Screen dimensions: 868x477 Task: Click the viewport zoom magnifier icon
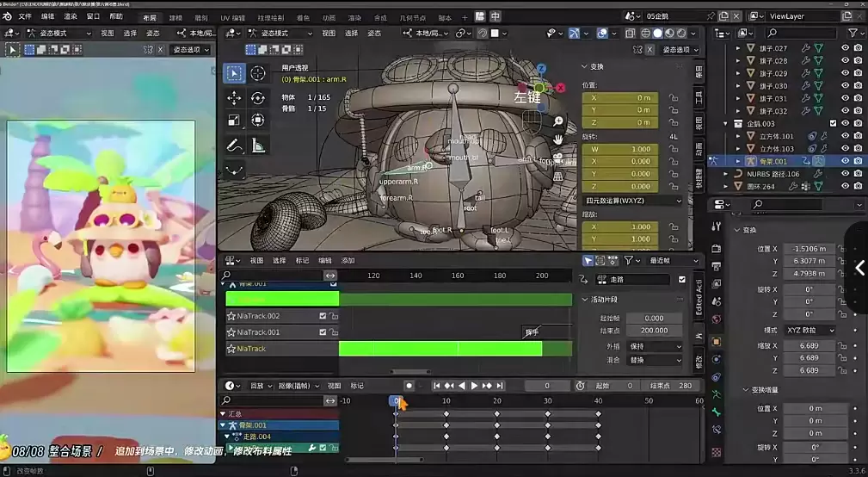558,121
